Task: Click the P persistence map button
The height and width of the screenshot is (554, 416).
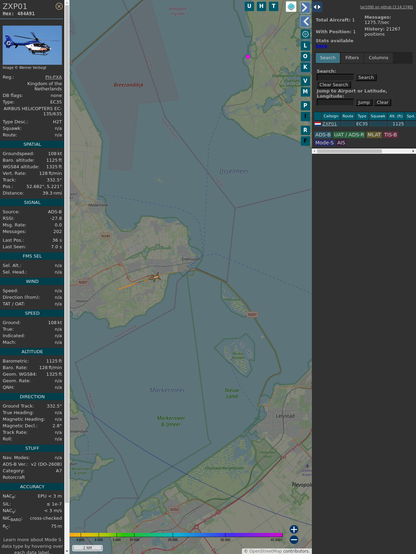Action: [x=305, y=105]
